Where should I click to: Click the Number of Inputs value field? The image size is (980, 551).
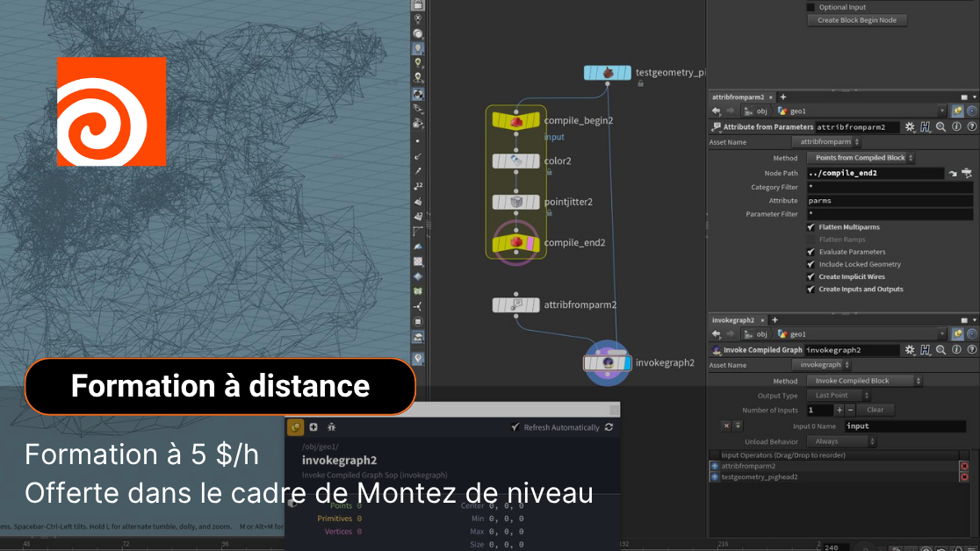tap(819, 411)
